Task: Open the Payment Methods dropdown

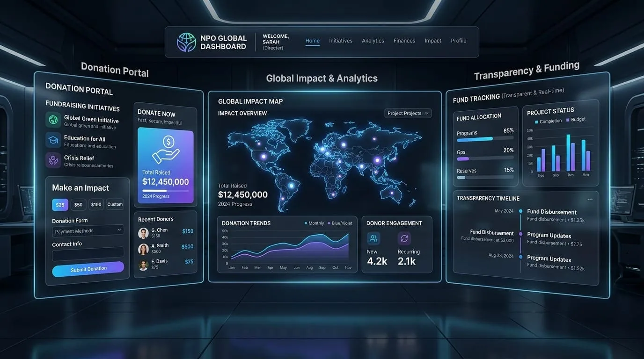Action: click(88, 230)
